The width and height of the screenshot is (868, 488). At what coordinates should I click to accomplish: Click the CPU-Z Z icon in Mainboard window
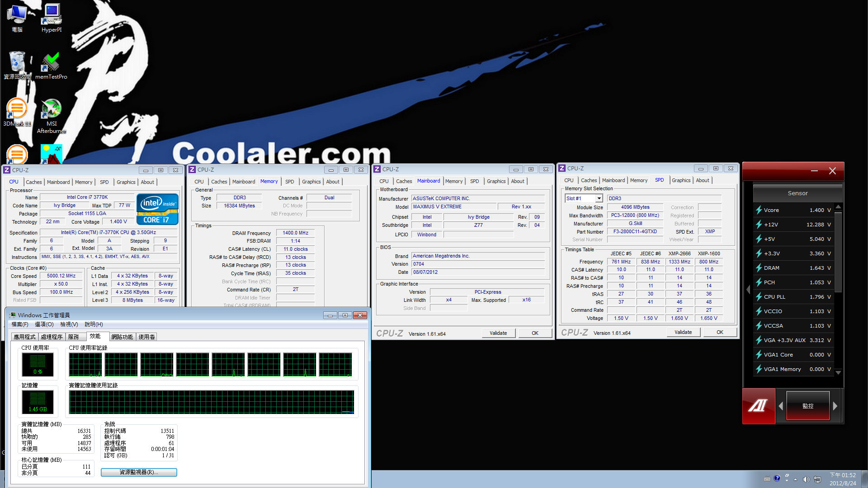pyautogui.click(x=377, y=169)
